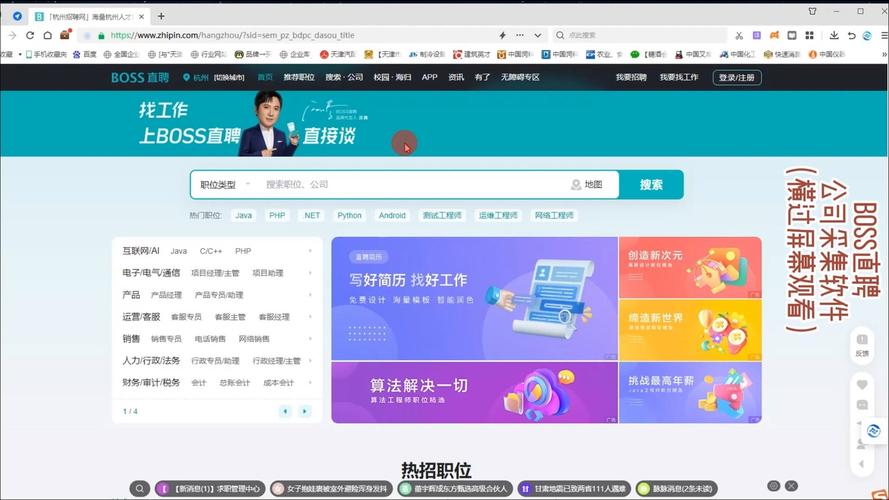This screenshot has height=500, width=889.
Task: Go to next category page arrow
Action: (x=305, y=411)
